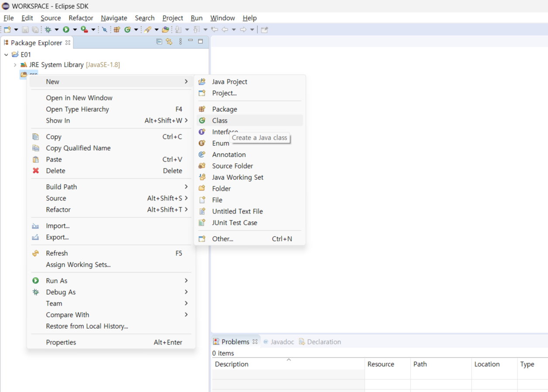The width and height of the screenshot is (548, 392).
Task: Click the Open Type toolbar icon
Action: pyautogui.click(x=166, y=30)
